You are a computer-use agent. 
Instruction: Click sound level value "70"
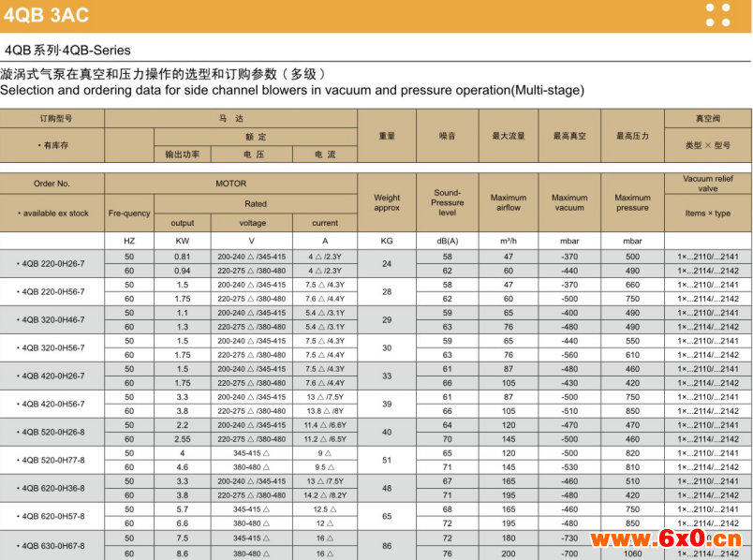coord(447,439)
